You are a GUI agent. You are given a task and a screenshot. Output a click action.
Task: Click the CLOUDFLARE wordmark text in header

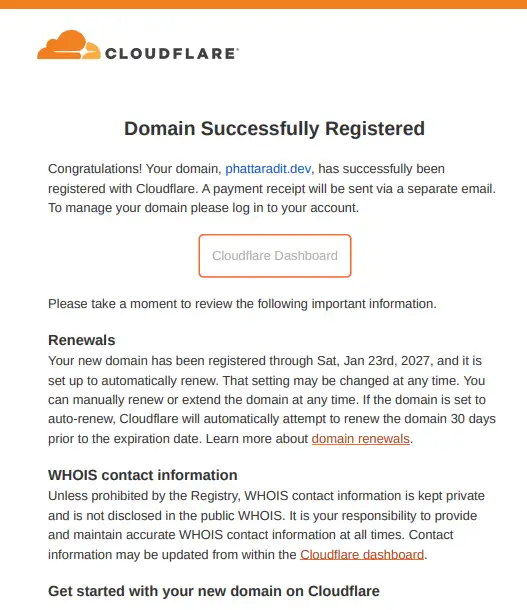(x=172, y=53)
